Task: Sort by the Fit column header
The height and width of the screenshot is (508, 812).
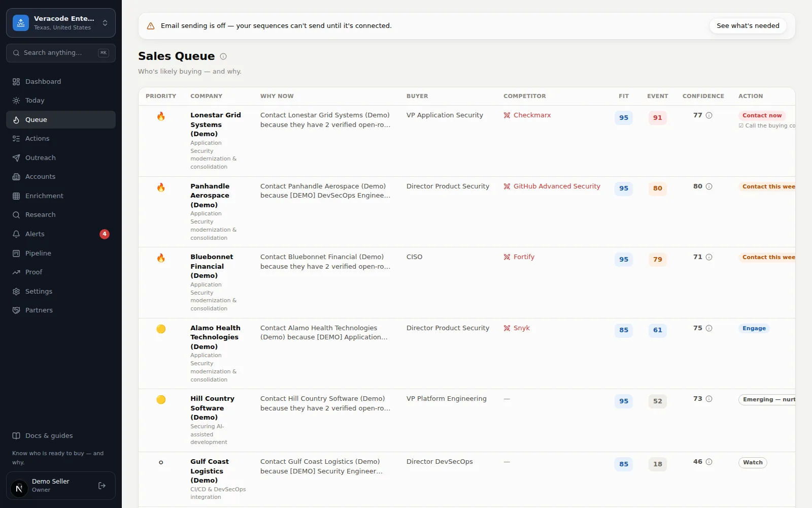Action: [x=624, y=96]
